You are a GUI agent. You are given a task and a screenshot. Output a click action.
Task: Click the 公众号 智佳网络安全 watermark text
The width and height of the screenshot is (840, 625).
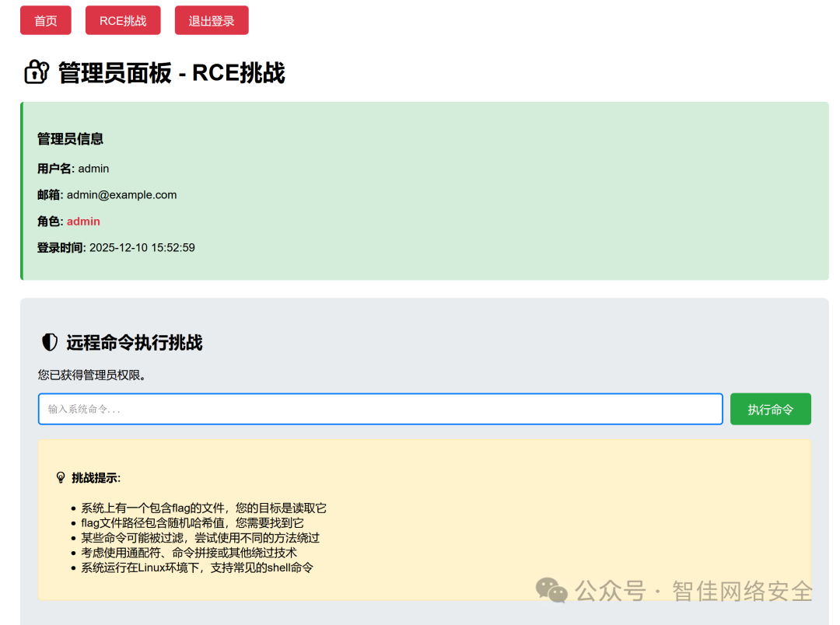pyautogui.click(x=694, y=592)
